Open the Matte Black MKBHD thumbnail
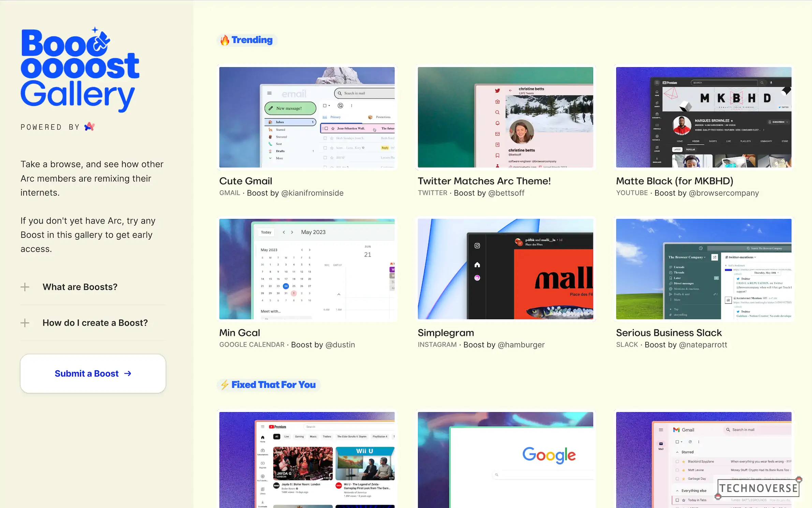This screenshot has width=812, height=508. (x=704, y=117)
